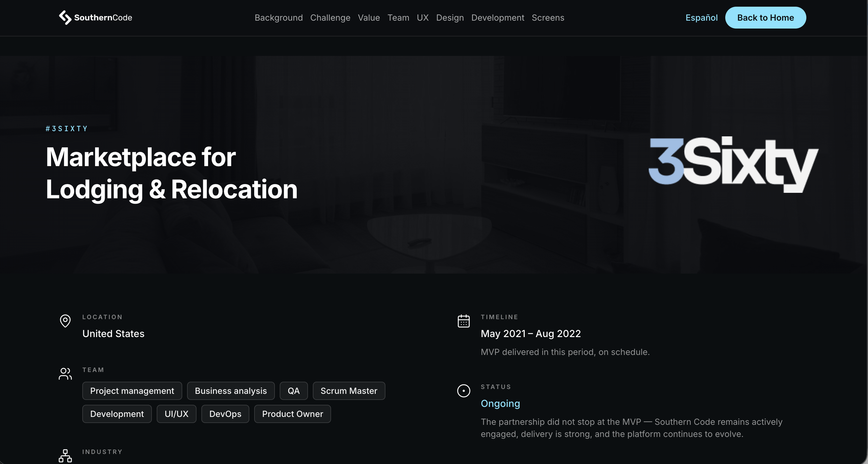
Task: Click the SouthernCode brand name
Action: 103,18
